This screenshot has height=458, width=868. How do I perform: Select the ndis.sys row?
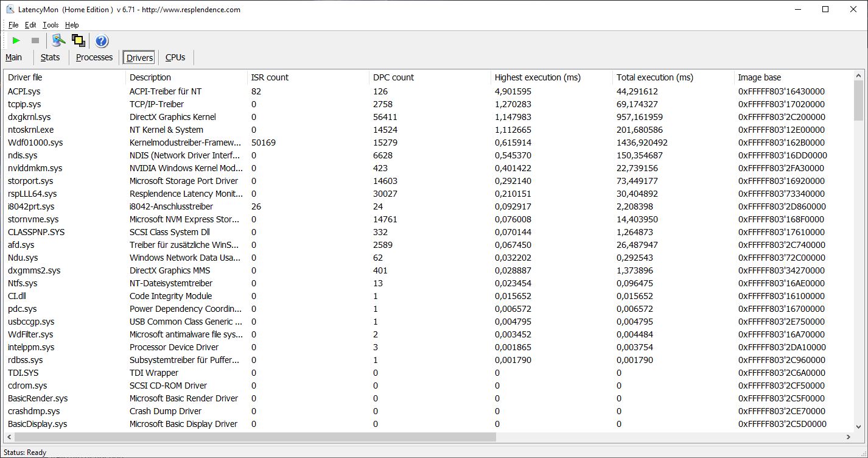(x=429, y=155)
